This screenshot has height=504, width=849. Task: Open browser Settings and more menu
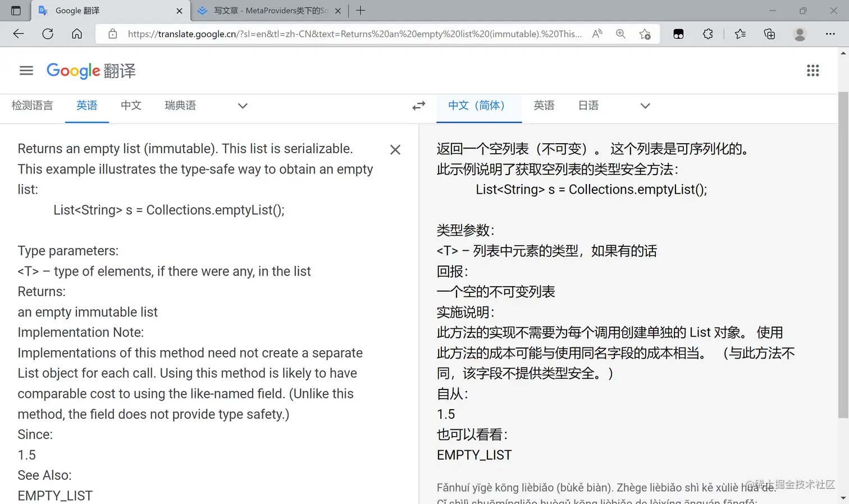coord(830,34)
